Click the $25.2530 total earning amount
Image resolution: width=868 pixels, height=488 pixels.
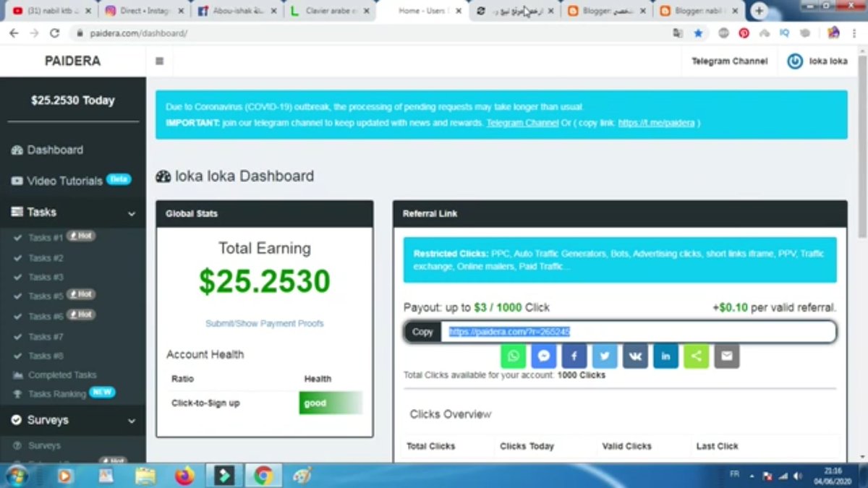265,281
